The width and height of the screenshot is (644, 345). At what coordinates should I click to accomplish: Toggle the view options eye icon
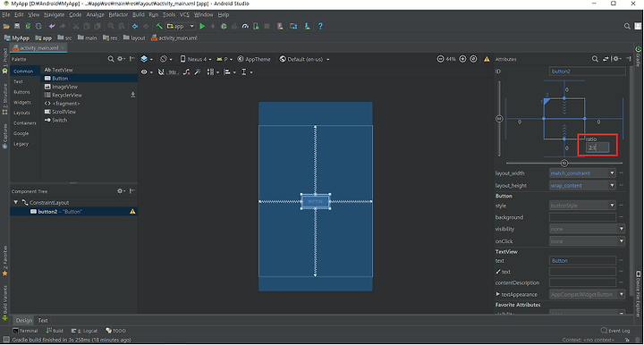coord(146,72)
